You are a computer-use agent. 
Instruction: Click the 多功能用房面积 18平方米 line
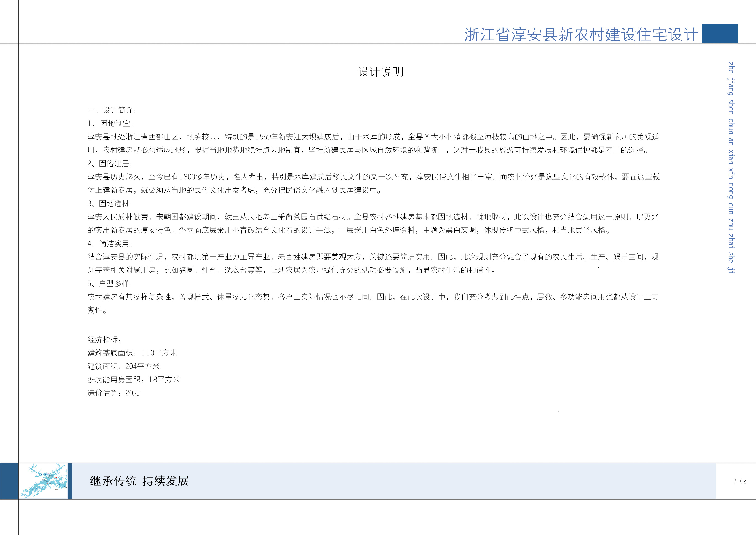pyautogui.click(x=133, y=380)
